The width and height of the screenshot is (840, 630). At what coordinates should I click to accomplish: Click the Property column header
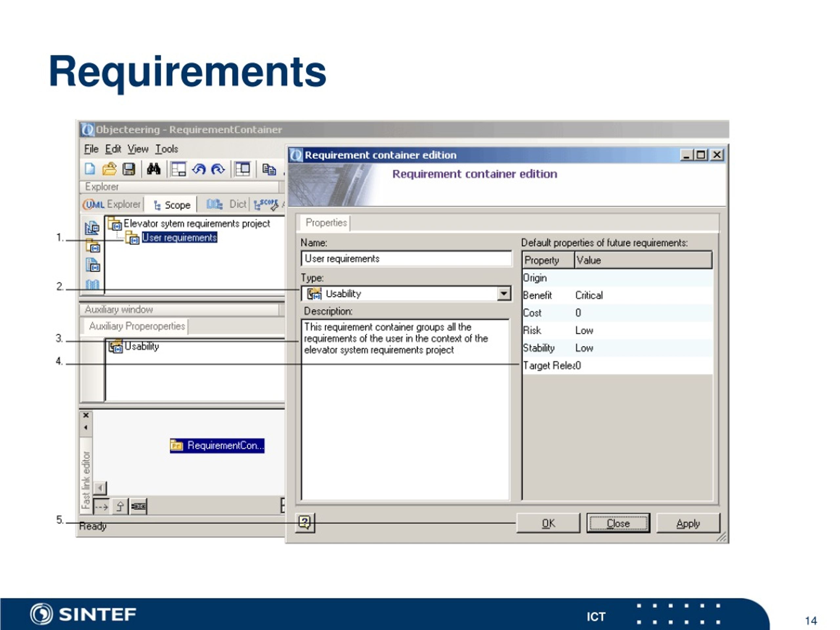pos(548,261)
